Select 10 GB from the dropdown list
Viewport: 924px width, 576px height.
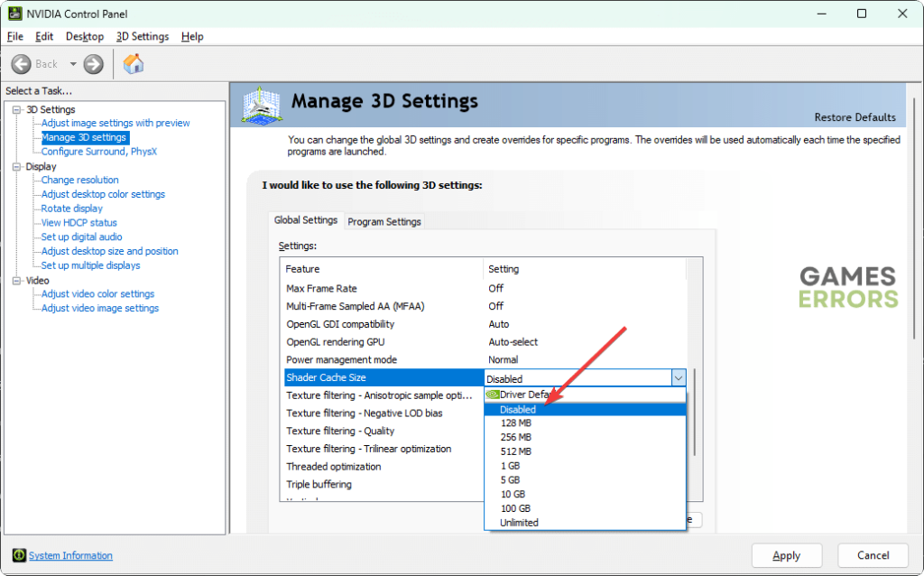[512, 494]
